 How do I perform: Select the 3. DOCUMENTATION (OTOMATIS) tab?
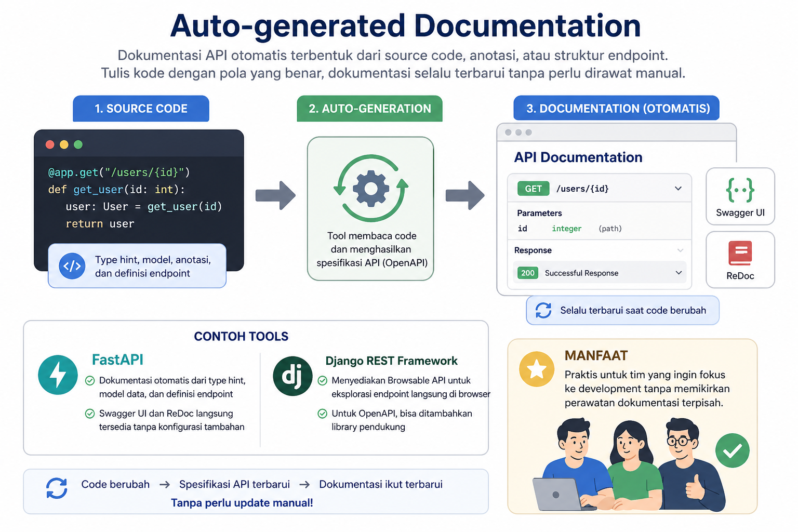coord(617,108)
